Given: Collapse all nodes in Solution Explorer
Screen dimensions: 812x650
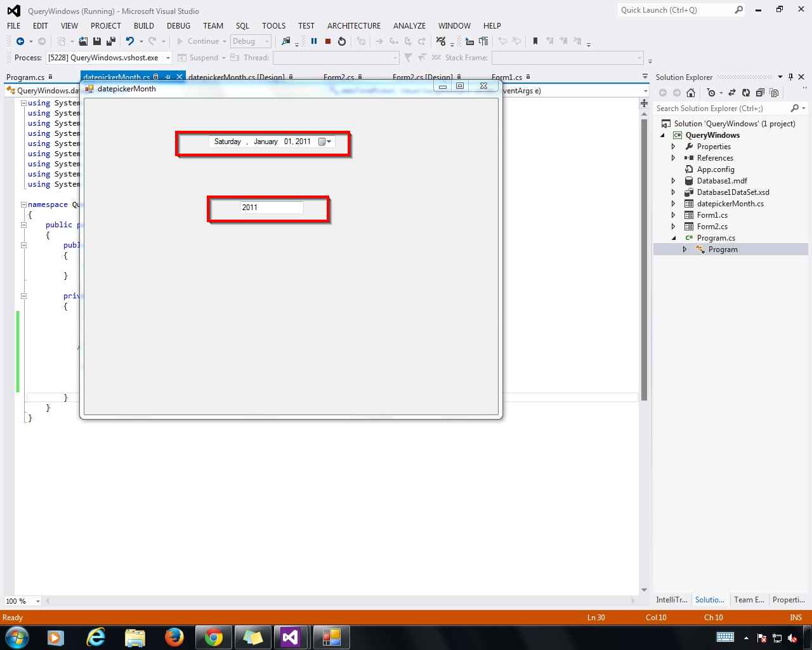Looking at the screenshot, I should [760, 92].
